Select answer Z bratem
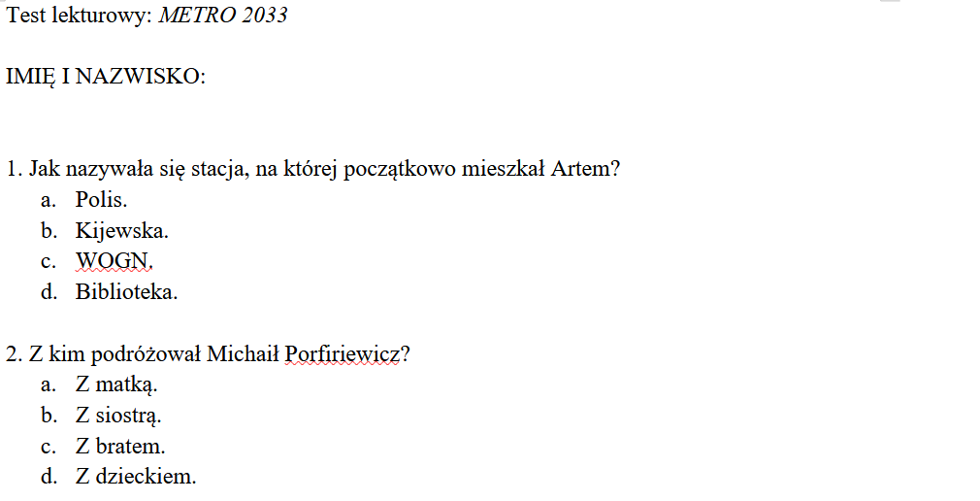 coord(120,447)
